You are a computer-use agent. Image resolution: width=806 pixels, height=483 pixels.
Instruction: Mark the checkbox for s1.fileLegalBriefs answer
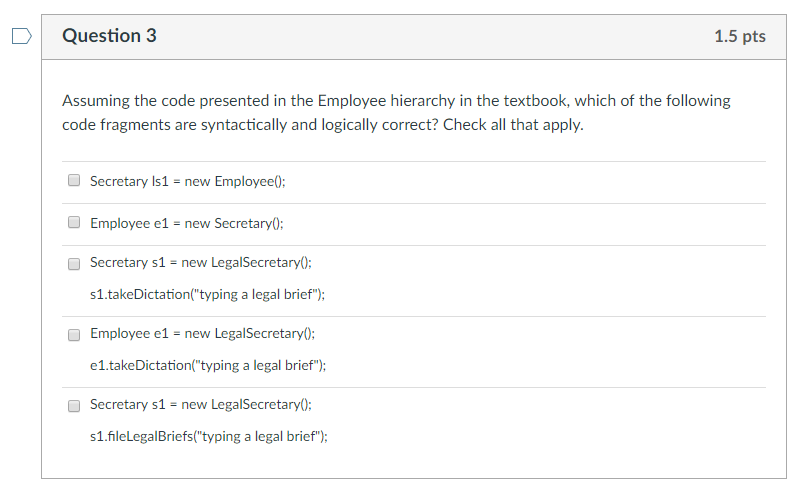(74, 405)
